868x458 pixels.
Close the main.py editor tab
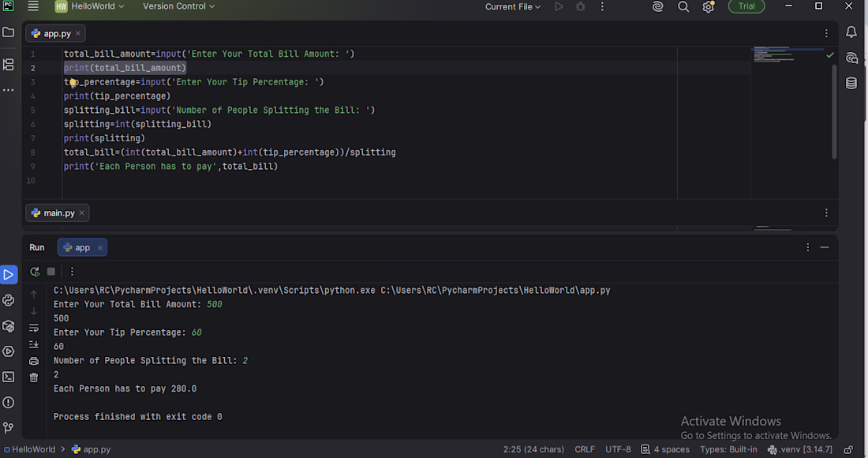[82, 213]
